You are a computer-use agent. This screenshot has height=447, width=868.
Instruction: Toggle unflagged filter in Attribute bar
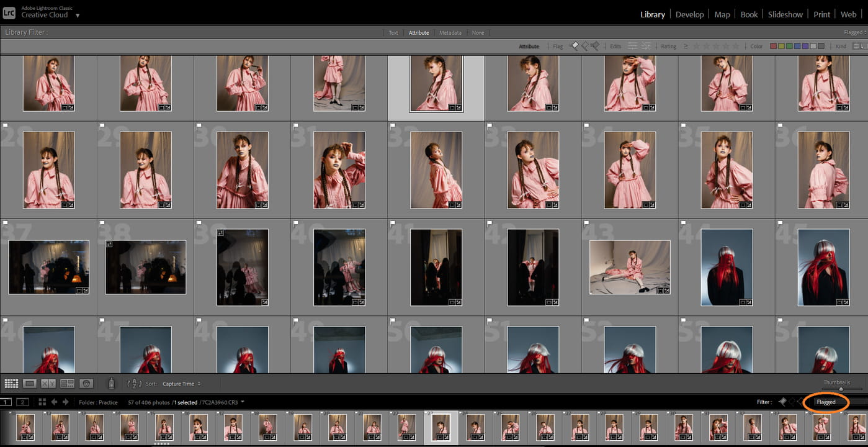click(x=584, y=46)
